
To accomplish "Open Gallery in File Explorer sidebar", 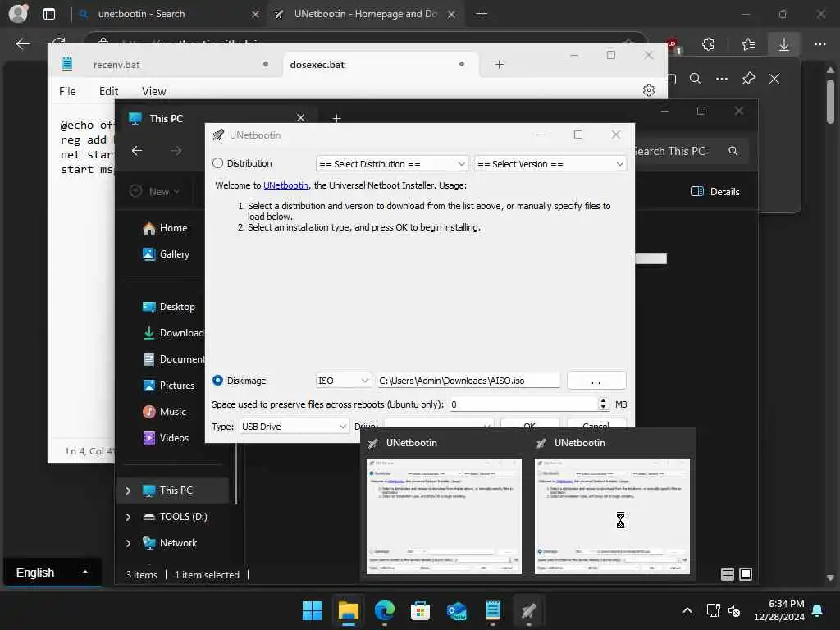I will [x=166, y=254].
